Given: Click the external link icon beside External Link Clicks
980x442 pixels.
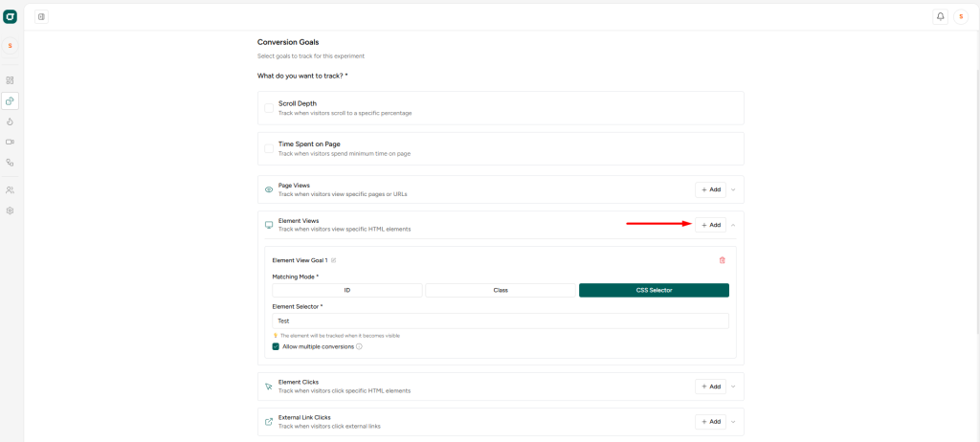Looking at the screenshot, I should (x=269, y=422).
